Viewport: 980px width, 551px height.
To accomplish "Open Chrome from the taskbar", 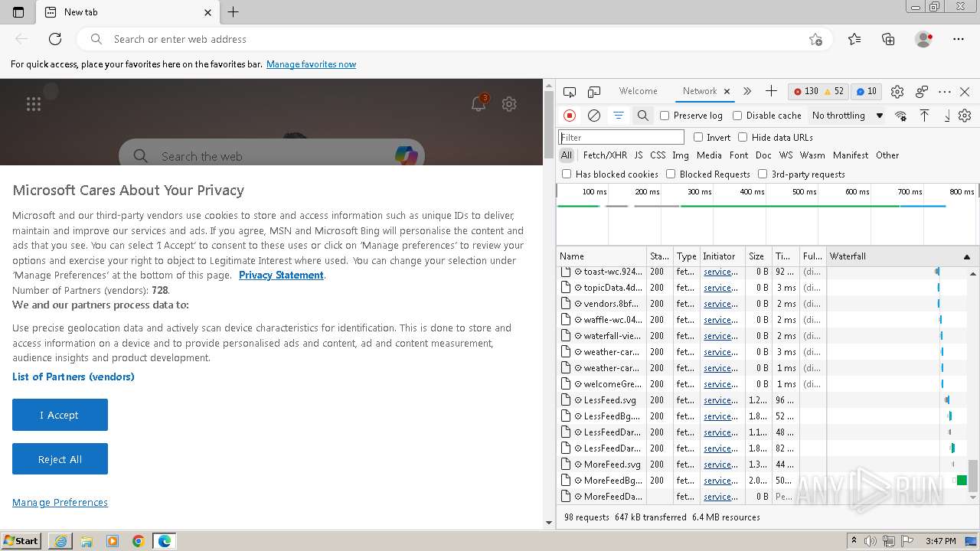I will click(139, 541).
